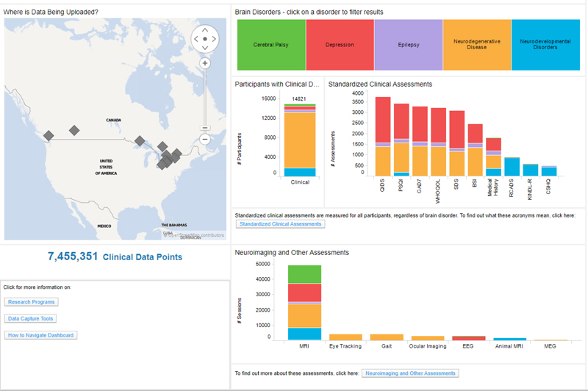Pan the map right with the arrow

(x=214, y=39)
